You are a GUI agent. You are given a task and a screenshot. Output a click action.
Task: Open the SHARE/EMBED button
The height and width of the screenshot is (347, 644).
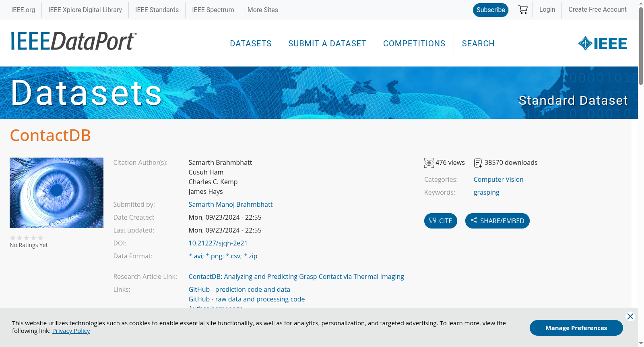[x=497, y=221]
